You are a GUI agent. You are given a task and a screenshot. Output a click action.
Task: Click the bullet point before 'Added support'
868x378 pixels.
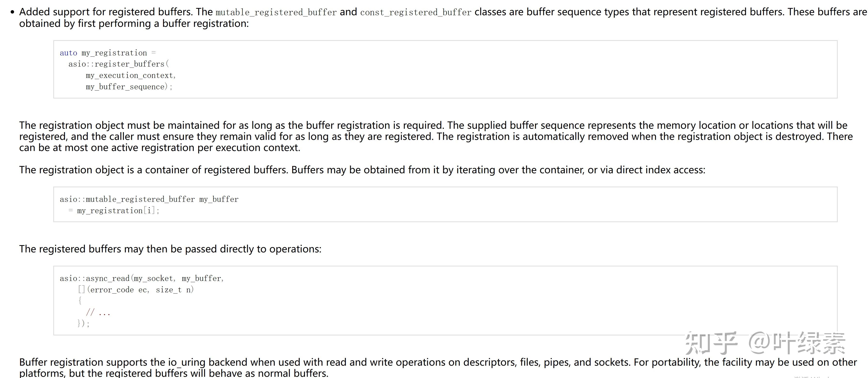click(12, 12)
